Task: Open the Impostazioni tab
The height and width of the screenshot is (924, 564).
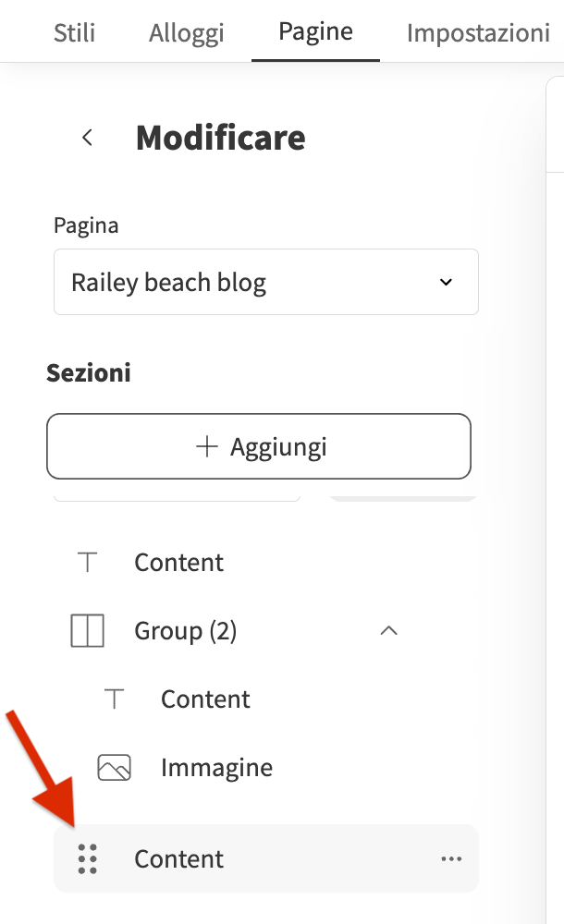Action: (478, 33)
